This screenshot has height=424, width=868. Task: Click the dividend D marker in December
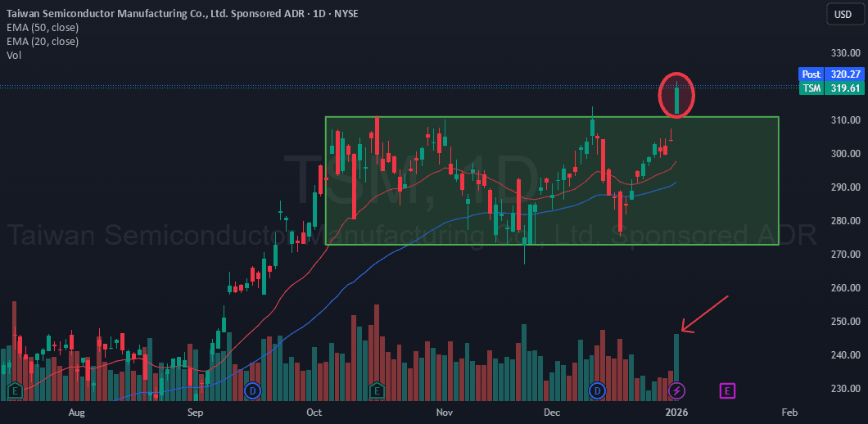click(x=597, y=390)
